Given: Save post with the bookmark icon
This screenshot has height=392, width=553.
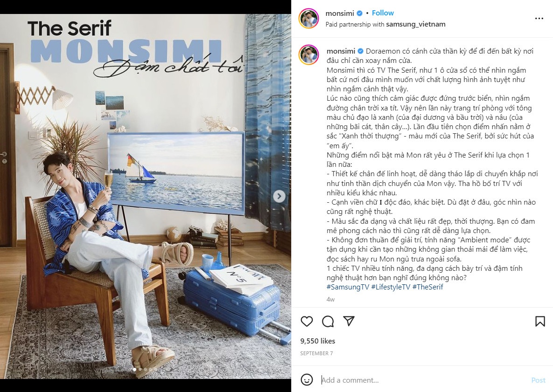Looking at the screenshot, I should coord(540,321).
